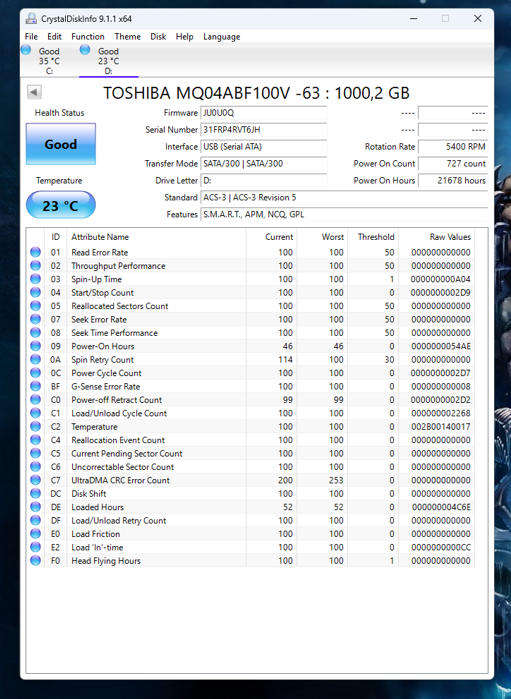Click status orb for Power-off Retract Count

[x=35, y=399]
